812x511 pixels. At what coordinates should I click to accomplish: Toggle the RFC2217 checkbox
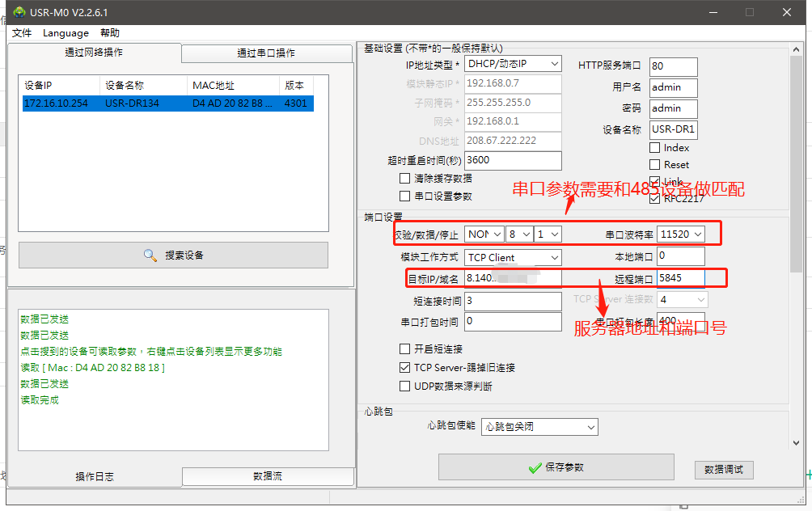tap(654, 198)
